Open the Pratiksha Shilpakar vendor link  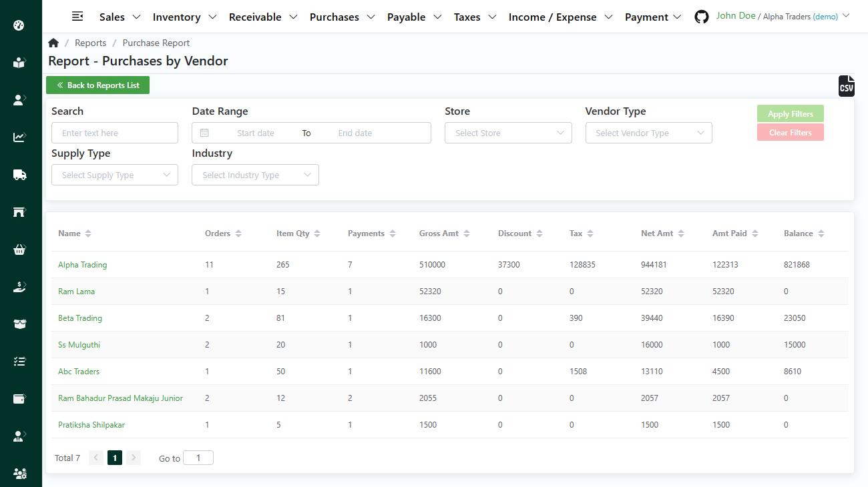pos(91,425)
